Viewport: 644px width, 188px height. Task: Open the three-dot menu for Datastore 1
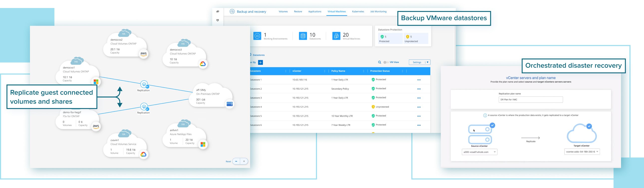(419, 80)
